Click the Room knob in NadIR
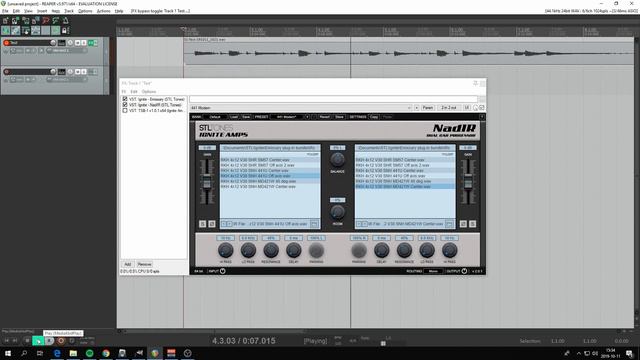Image resolution: width=640 pixels, height=360 pixels. click(337, 212)
